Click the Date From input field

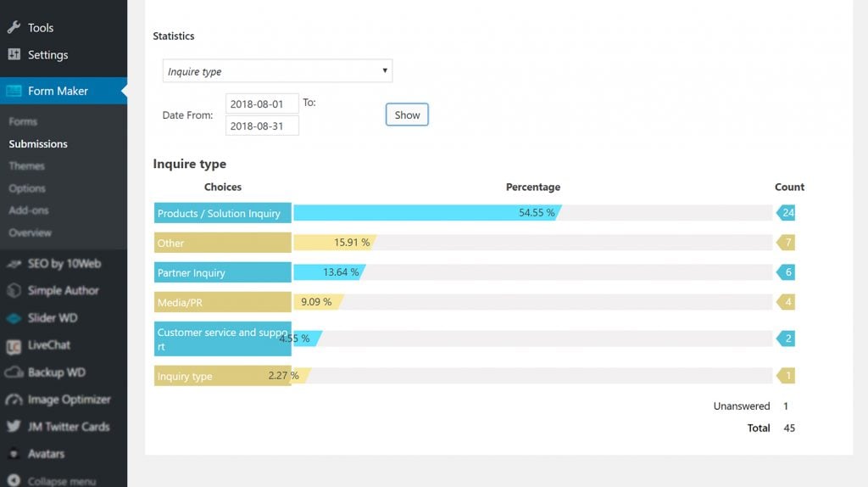262,104
